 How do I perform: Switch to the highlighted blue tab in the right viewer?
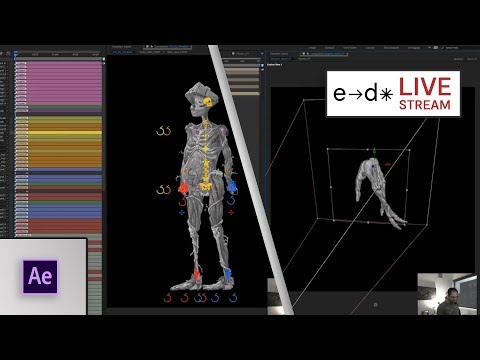tap(281, 59)
